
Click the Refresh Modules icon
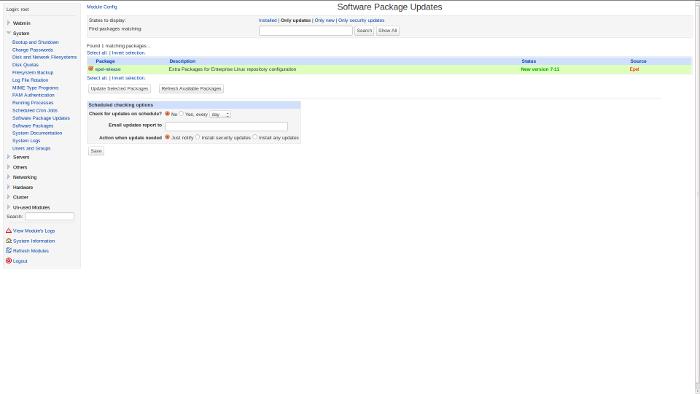click(8, 250)
